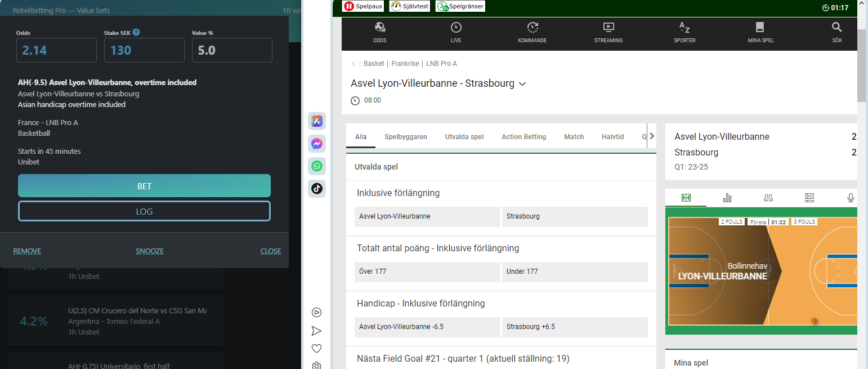Collapse the Utvalda spel section header
The width and height of the screenshot is (868, 369).
pos(501,167)
